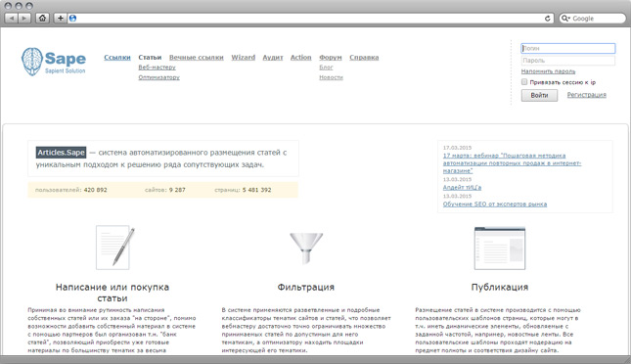Image resolution: width=631 pixels, height=364 pixels.
Task: Open the 'Обучение SEO от экспертов рынка' link
Action: (495, 205)
